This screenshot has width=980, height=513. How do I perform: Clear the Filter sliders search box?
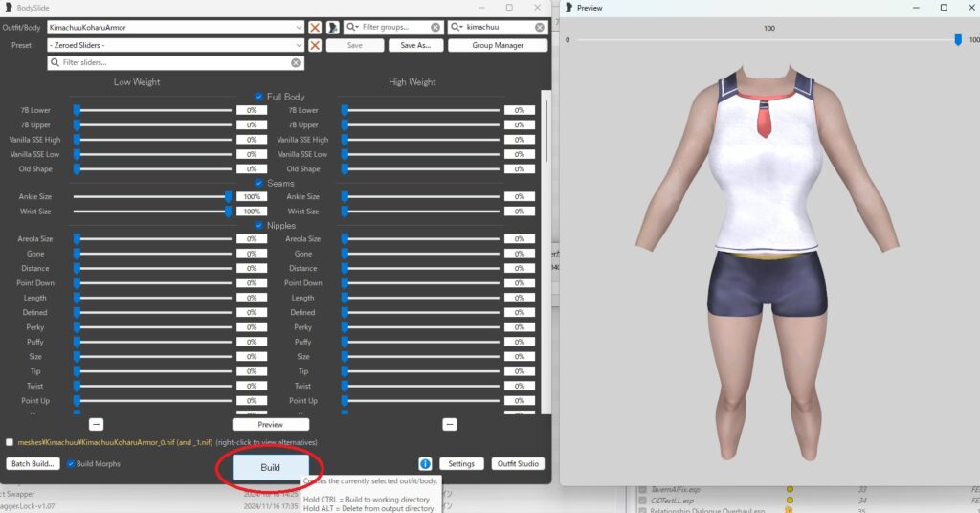[296, 63]
